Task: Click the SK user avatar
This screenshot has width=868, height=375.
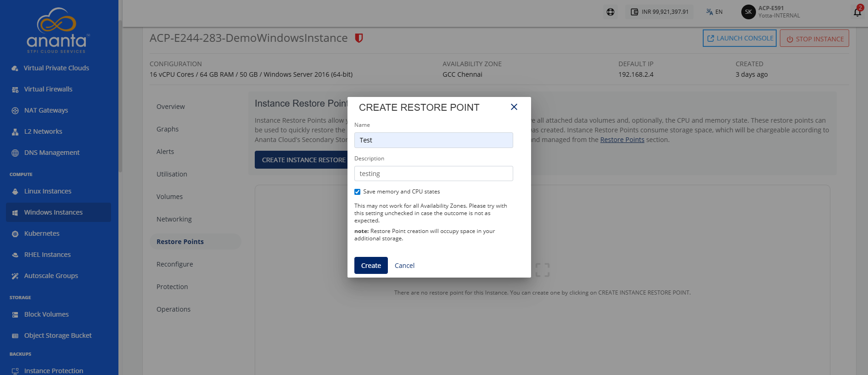Action: tap(748, 12)
